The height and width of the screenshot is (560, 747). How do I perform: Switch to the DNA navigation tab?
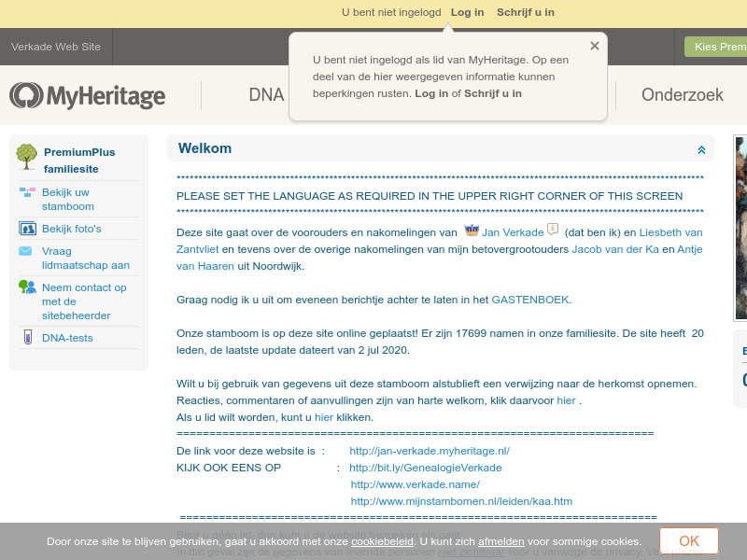(x=267, y=94)
